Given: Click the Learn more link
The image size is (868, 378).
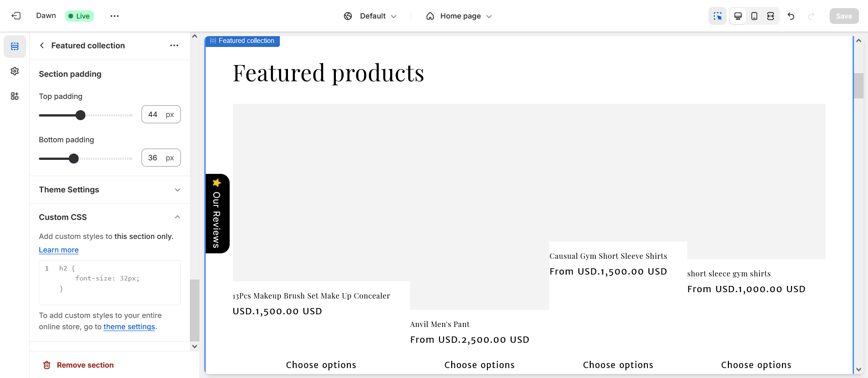Looking at the screenshot, I should tap(59, 250).
